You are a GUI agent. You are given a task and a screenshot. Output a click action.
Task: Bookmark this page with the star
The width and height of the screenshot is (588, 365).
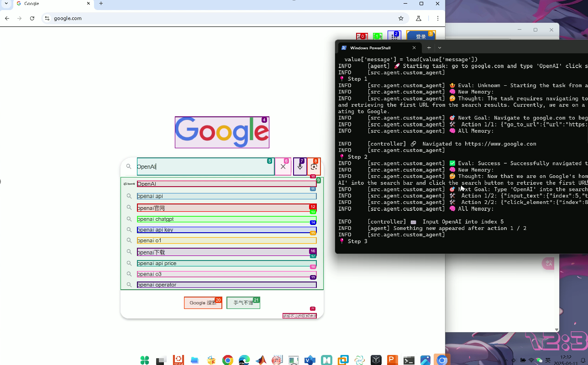[401, 18]
